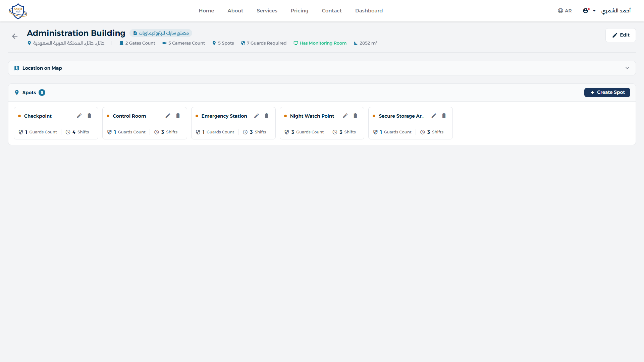The height and width of the screenshot is (362, 644).
Task: Edit the Checkpoint spot using pencil icon
Action: point(79,116)
